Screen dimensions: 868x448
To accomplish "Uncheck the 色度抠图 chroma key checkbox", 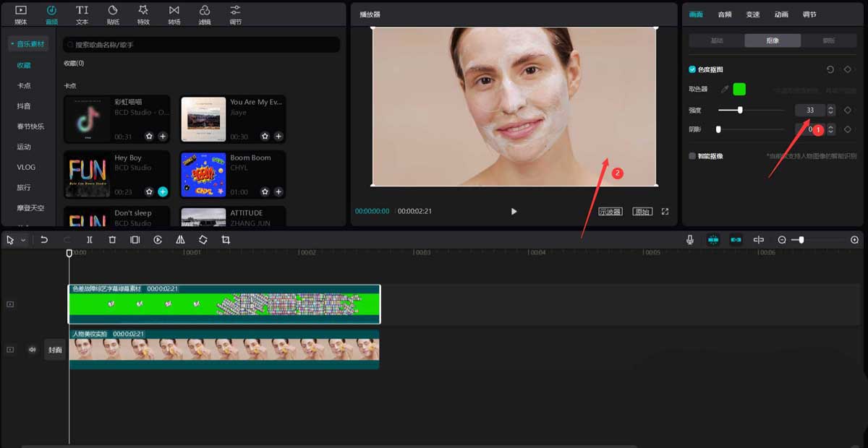I will point(692,69).
